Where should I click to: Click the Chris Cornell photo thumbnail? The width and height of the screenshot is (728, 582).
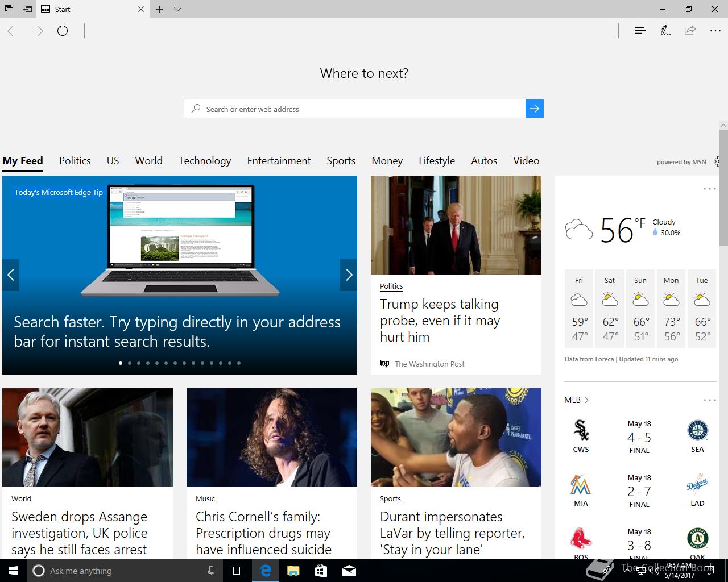(x=272, y=438)
